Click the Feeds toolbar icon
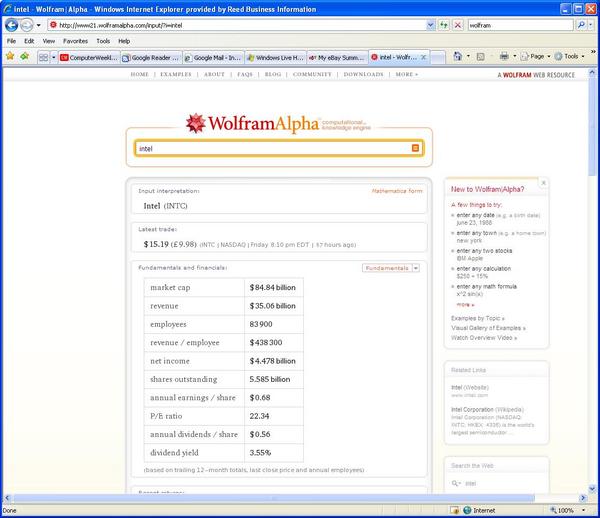This screenshot has width=600, height=518. point(481,57)
